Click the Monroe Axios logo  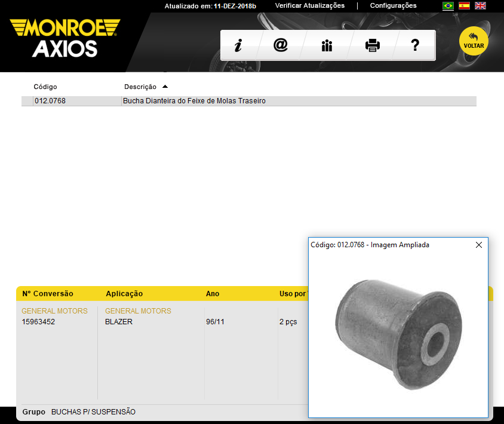tap(64, 37)
